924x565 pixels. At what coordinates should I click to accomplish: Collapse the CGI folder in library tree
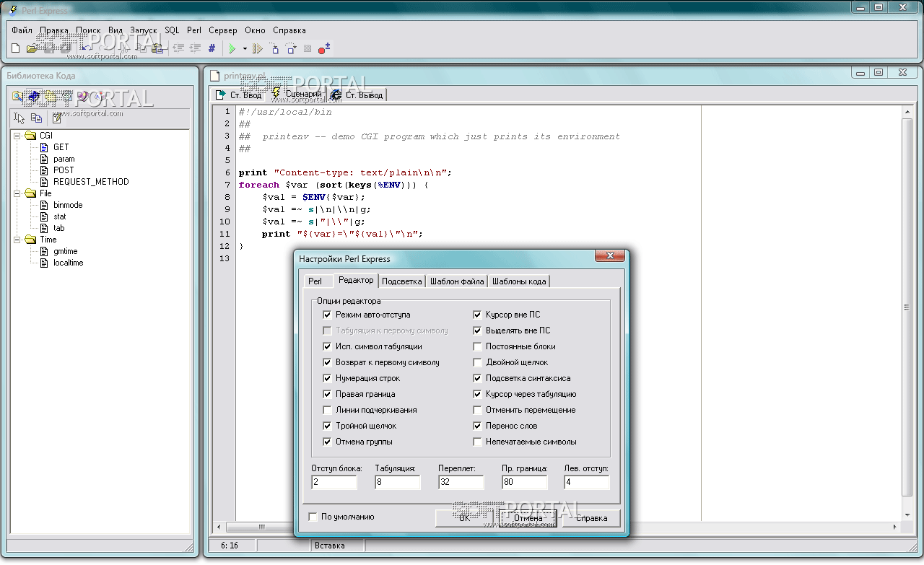(17, 136)
